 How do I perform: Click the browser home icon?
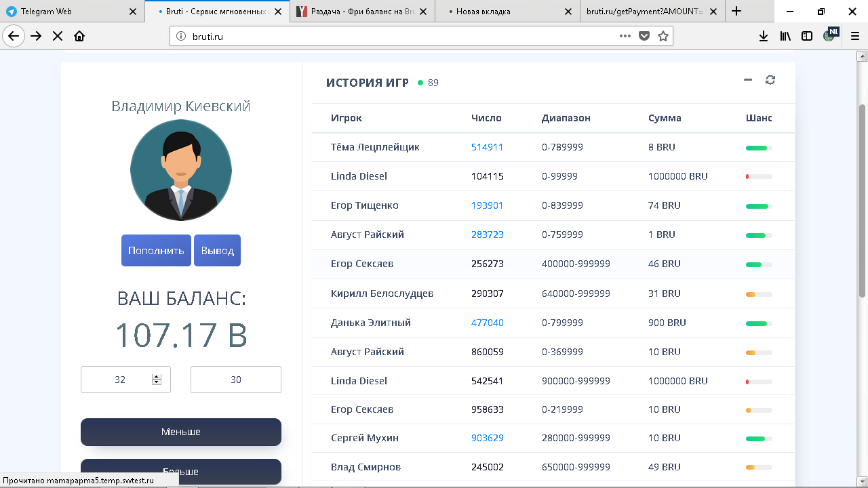coord(79,37)
